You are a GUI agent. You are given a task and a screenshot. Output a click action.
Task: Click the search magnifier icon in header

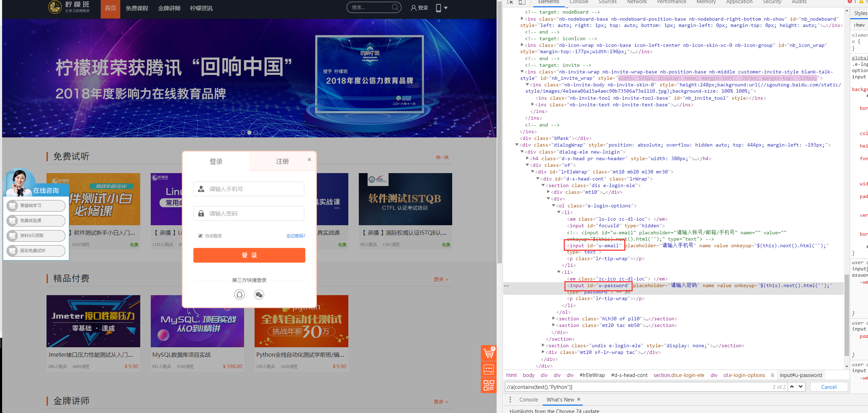tap(395, 7)
